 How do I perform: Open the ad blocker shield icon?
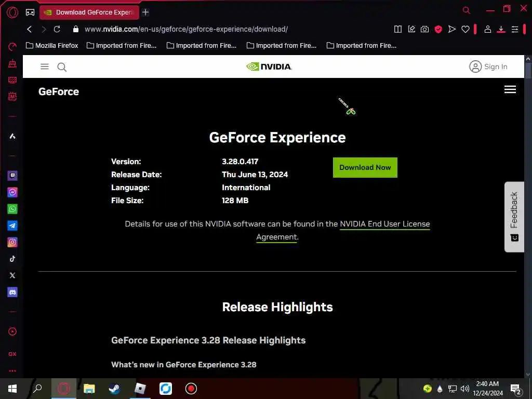(438, 29)
